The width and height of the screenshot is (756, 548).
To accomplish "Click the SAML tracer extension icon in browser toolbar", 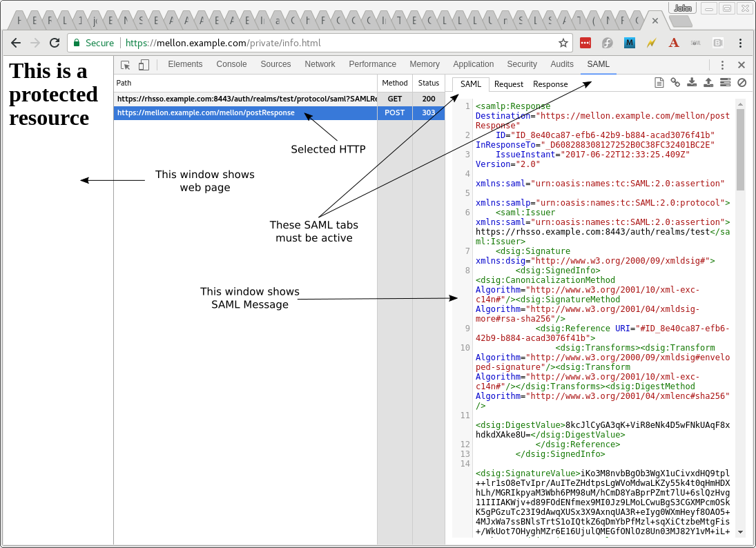I will tap(695, 43).
